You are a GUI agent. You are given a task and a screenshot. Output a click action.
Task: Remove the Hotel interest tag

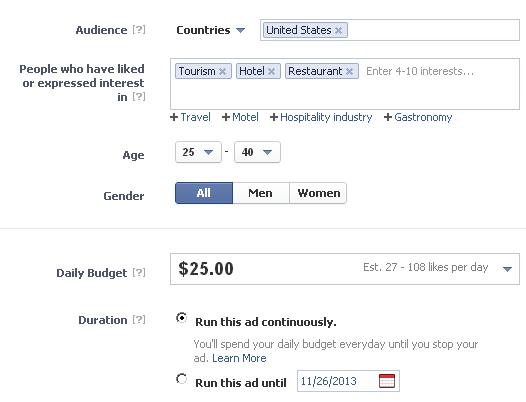[x=271, y=71]
